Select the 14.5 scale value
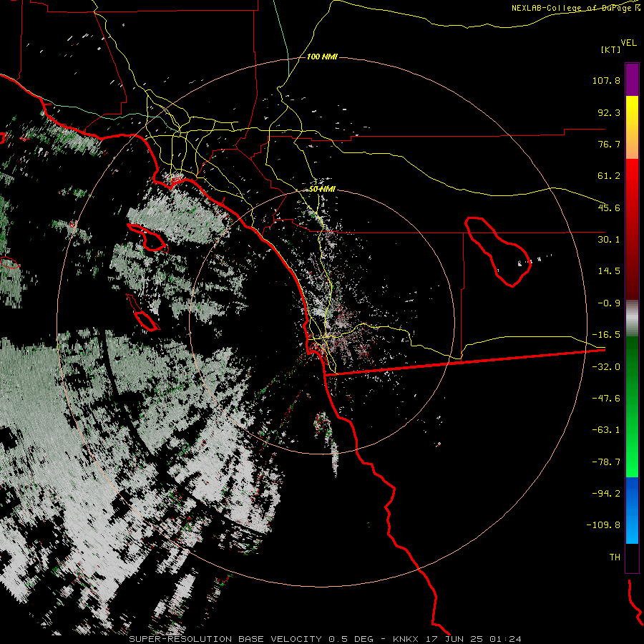Image resolution: width=644 pixels, height=644 pixels. pyautogui.click(x=609, y=271)
